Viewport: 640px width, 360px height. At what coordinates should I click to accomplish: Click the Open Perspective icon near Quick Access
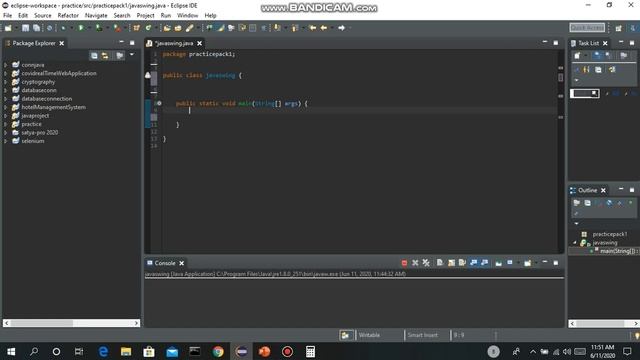618,28
